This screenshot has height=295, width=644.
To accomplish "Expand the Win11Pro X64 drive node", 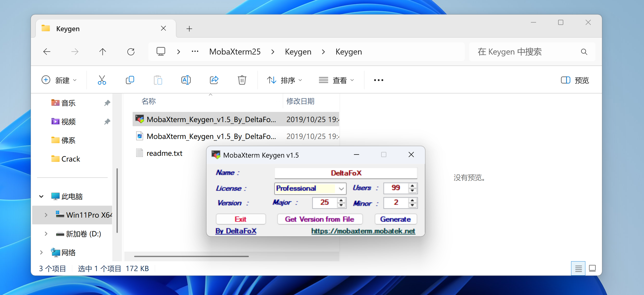I will tap(46, 215).
